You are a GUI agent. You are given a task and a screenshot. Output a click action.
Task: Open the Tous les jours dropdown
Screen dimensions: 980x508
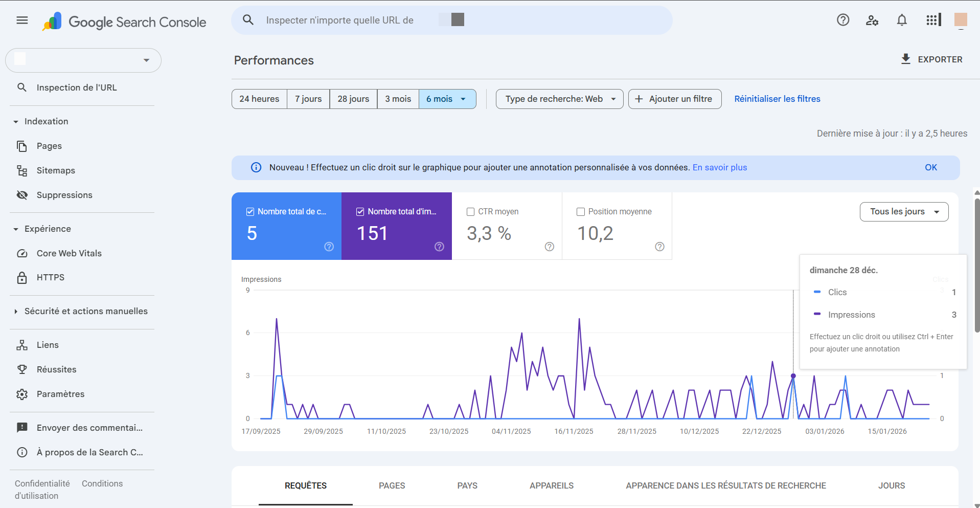tap(903, 211)
